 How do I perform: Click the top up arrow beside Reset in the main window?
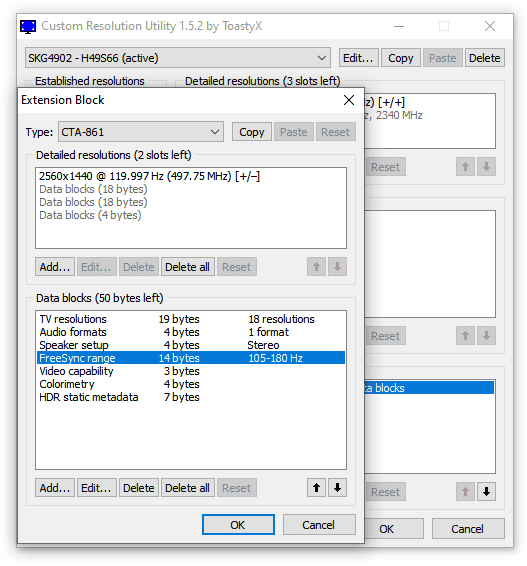point(465,167)
